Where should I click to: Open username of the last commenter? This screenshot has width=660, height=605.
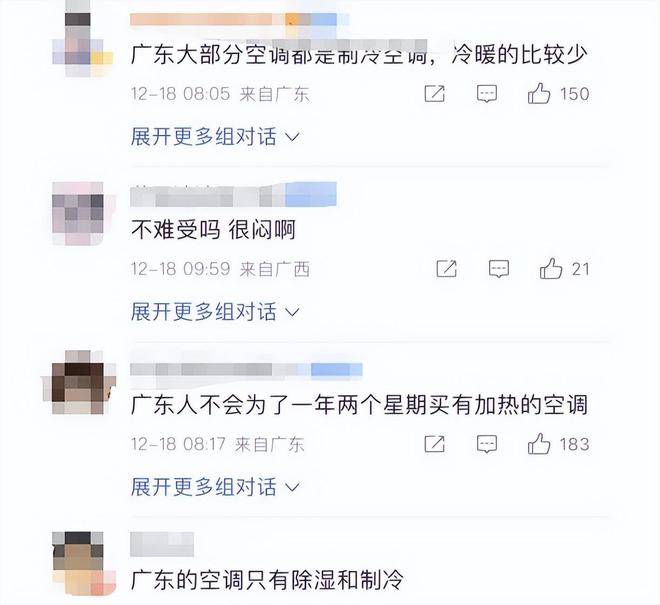(162, 544)
